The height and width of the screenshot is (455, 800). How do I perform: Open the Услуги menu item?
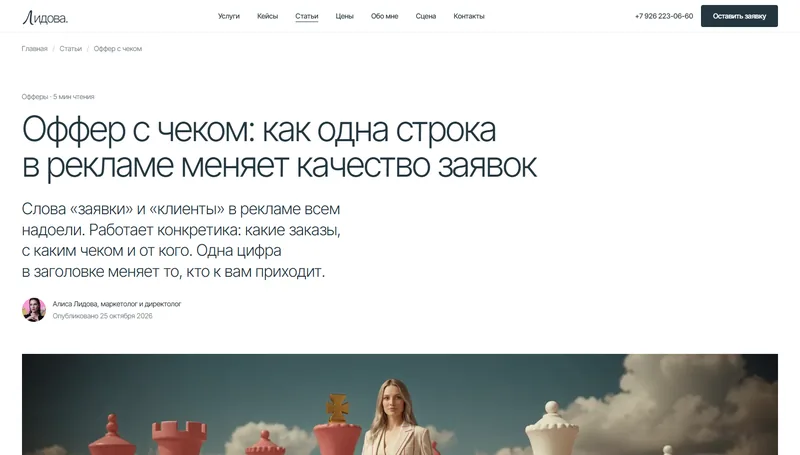229,16
